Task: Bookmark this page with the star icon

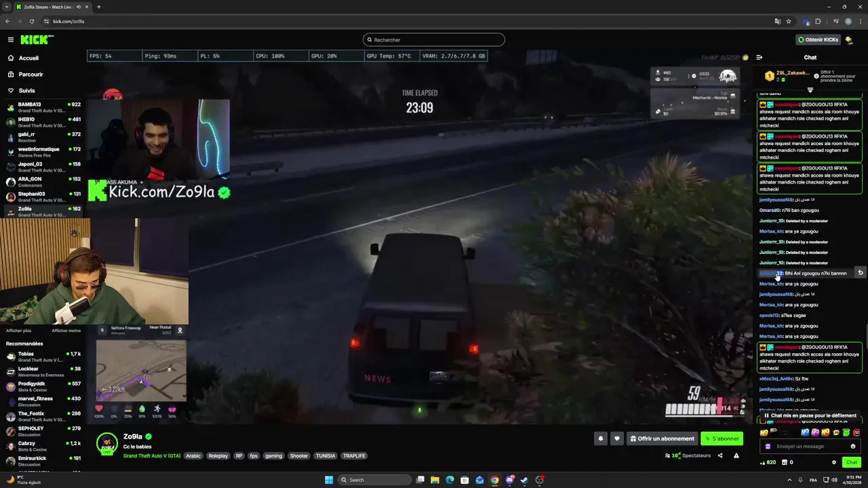Action: click(789, 21)
